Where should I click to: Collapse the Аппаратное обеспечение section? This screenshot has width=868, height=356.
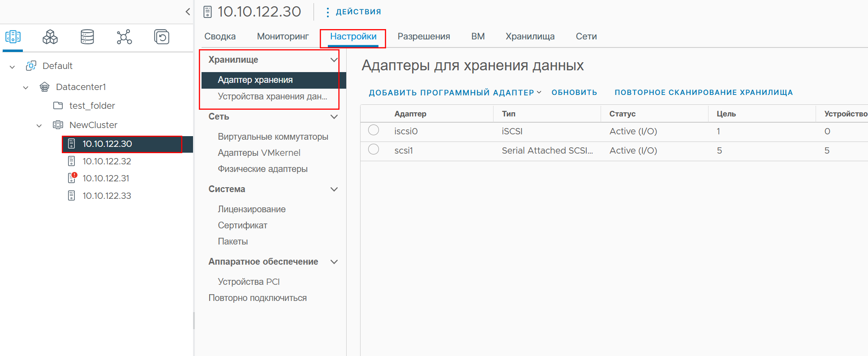[334, 262]
